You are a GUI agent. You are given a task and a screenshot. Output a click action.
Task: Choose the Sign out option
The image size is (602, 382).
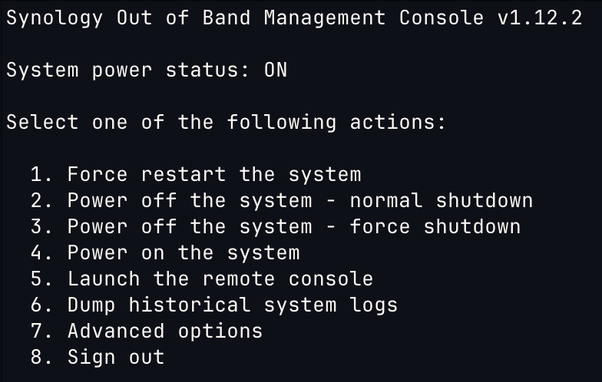coord(98,358)
